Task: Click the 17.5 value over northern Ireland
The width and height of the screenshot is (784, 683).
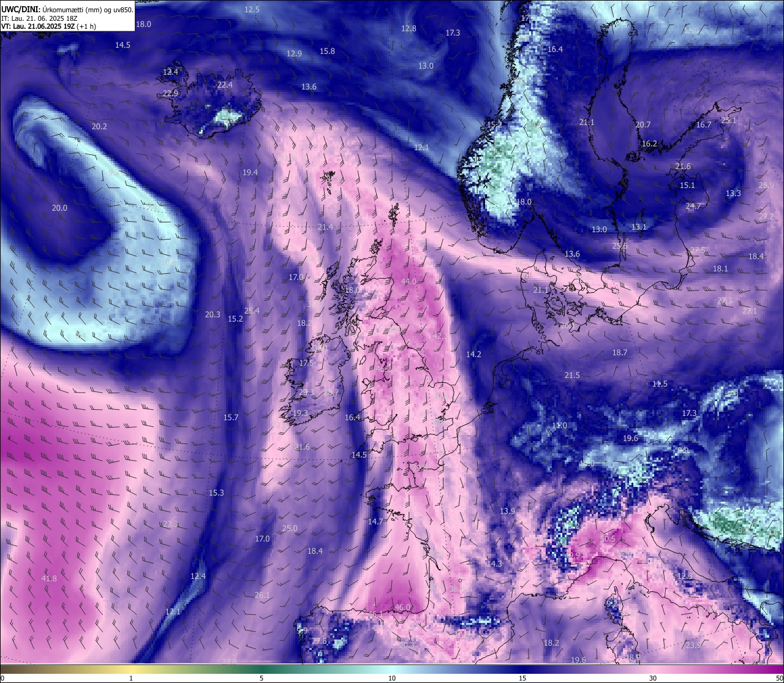Action: (306, 363)
